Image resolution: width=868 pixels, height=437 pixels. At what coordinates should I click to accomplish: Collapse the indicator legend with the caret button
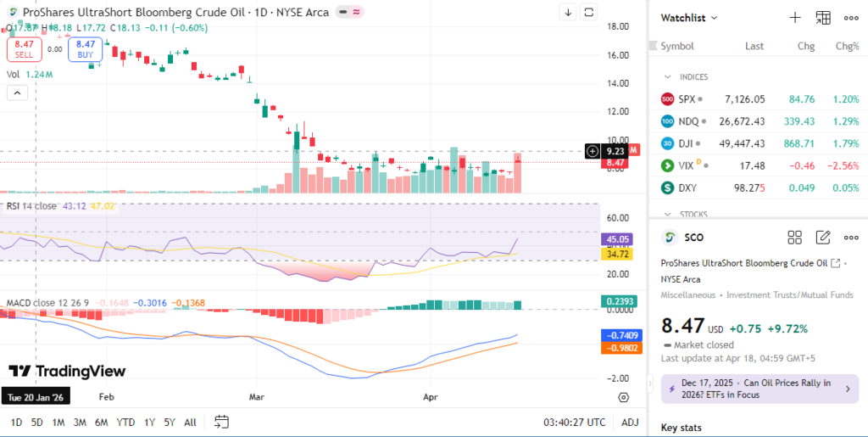pos(15,94)
